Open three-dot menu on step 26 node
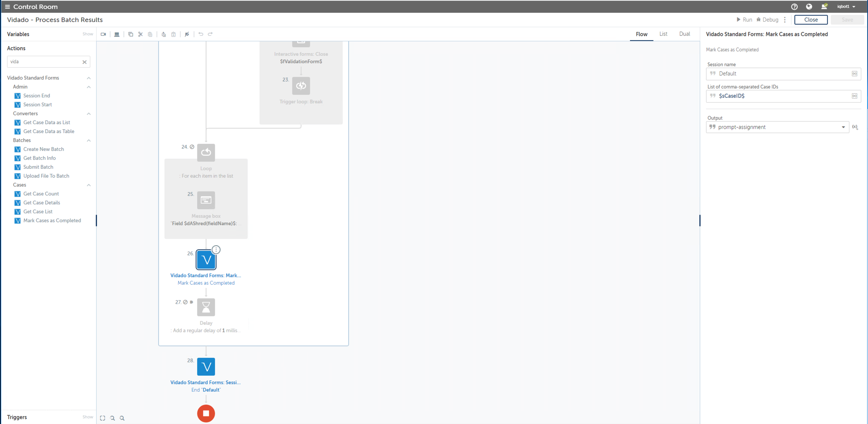 click(x=216, y=250)
